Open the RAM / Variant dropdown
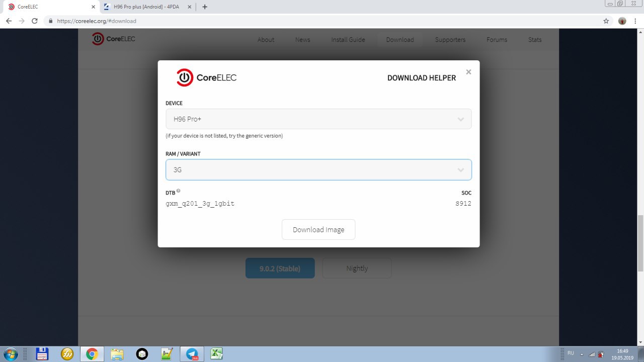 tap(318, 170)
